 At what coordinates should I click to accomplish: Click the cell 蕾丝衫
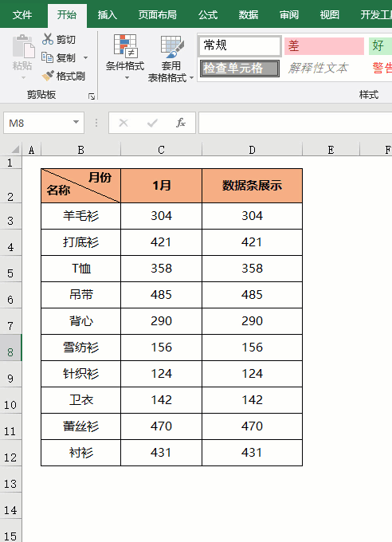[x=81, y=426]
